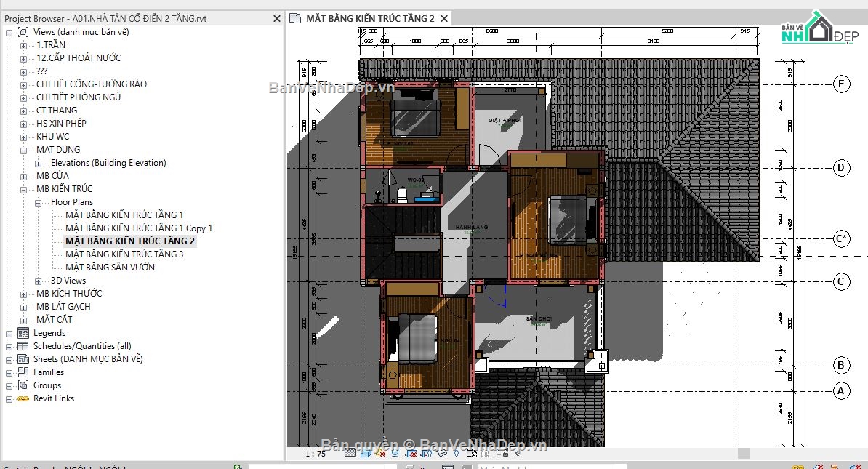Click the Reveal Hidden Elements lightbulb
The height and width of the screenshot is (469, 868).
tap(456, 454)
